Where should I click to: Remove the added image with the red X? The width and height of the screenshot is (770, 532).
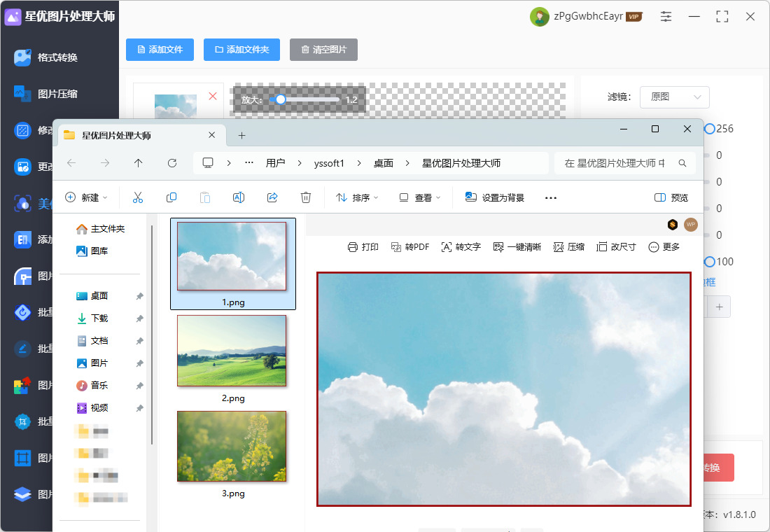click(x=213, y=96)
